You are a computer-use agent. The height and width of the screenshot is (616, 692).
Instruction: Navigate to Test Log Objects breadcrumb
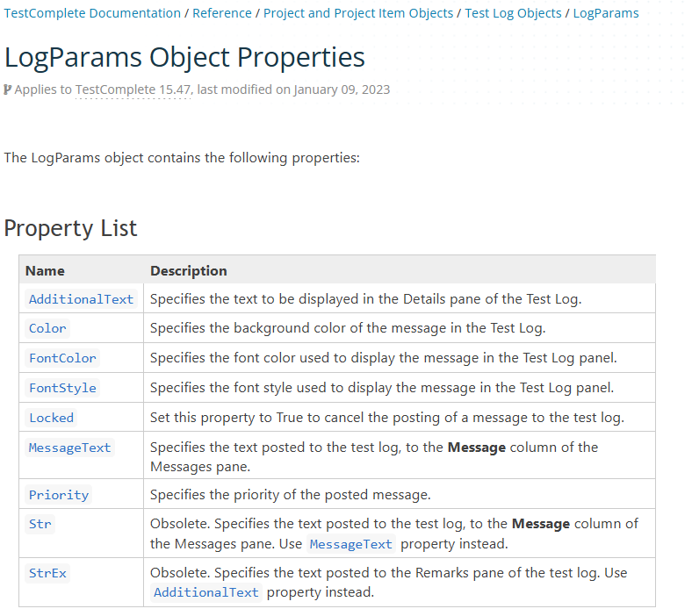coord(513,13)
